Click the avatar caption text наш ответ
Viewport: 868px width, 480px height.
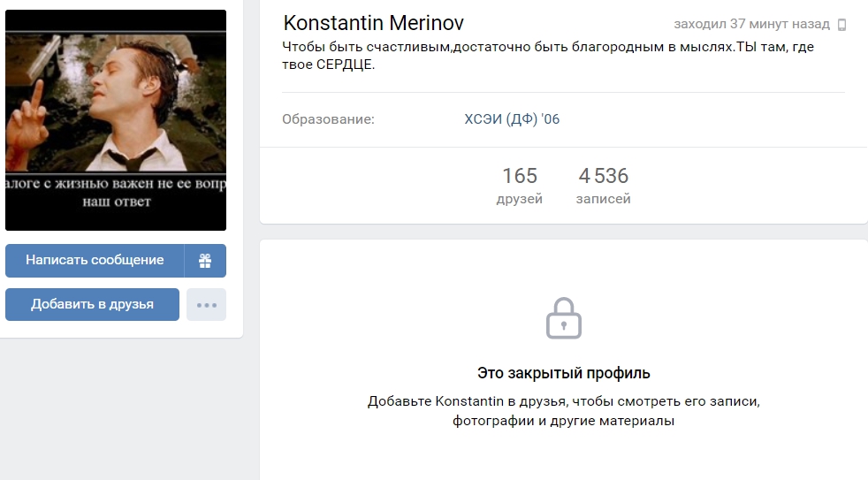pyautogui.click(x=117, y=202)
